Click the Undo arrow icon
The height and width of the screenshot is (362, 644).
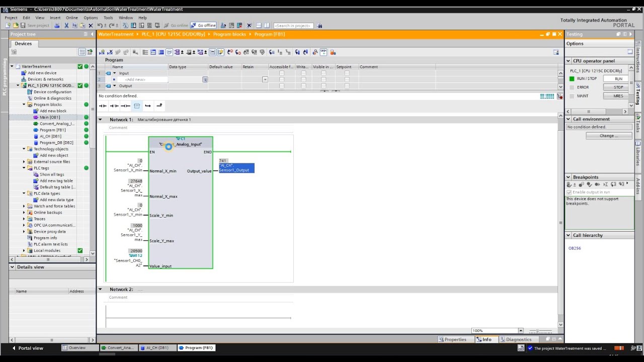(100, 25)
